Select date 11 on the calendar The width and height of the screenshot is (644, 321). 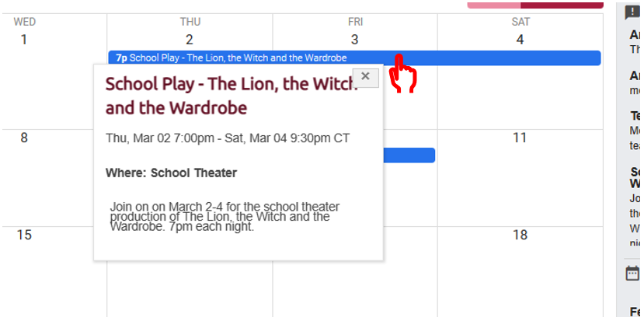pyautogui.click(x=520, y=138)
